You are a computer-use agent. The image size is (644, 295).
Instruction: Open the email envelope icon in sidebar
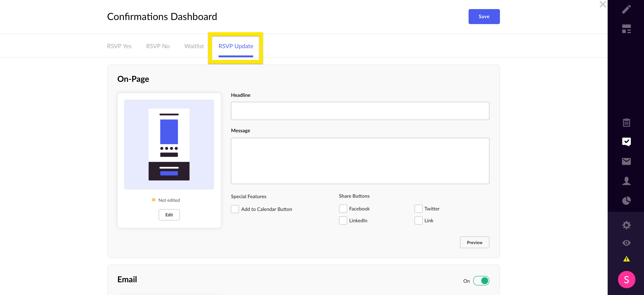point(626,161)
